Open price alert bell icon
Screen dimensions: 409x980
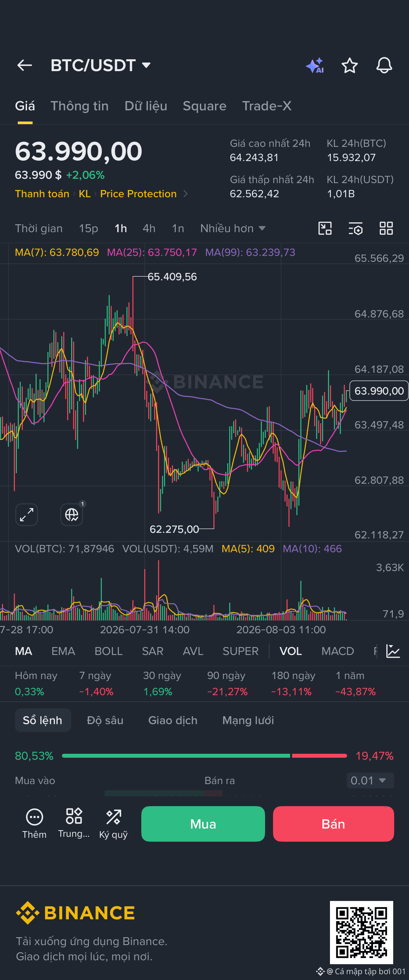coord(384,66)
